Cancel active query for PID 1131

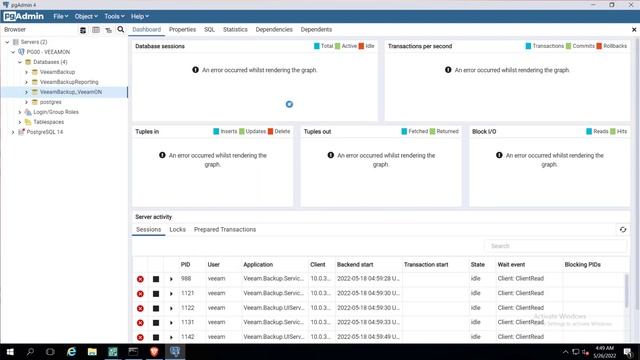(x=156, y=323)
